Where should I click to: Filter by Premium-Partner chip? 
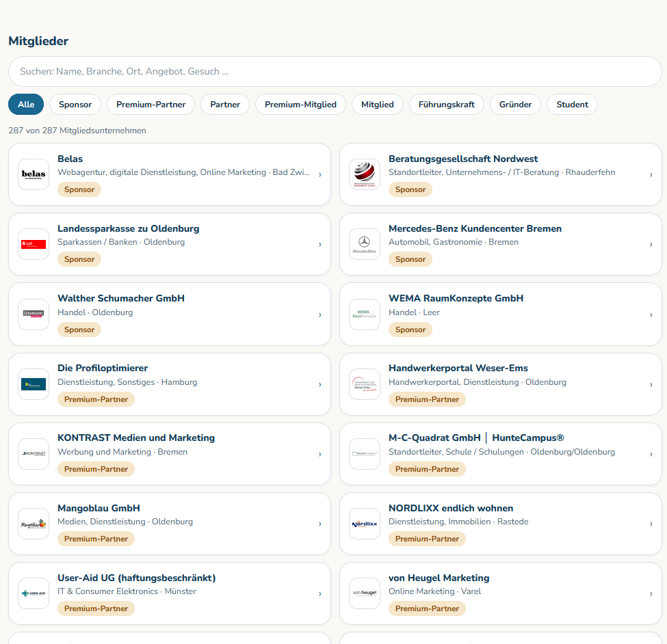click(x=151, y=105)
